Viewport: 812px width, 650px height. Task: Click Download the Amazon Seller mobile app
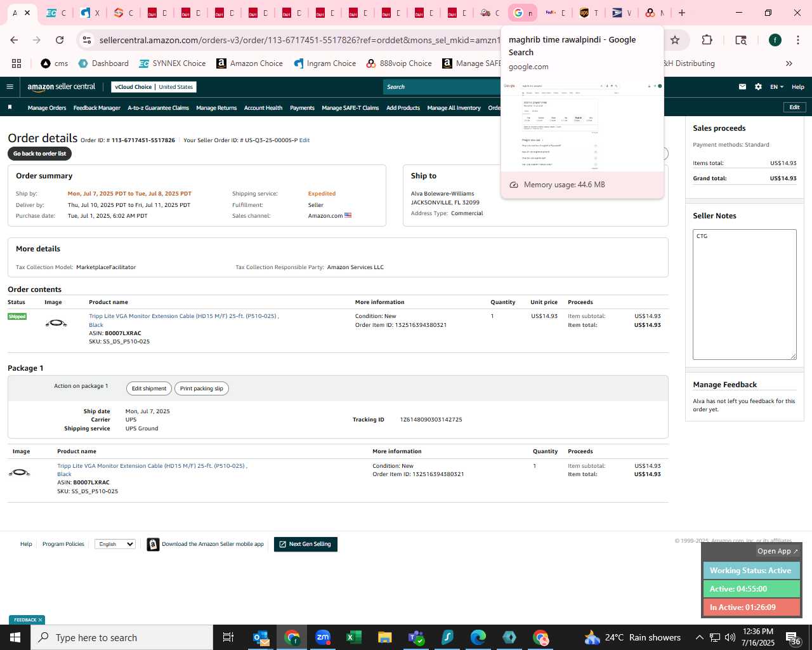coord(213,544)
